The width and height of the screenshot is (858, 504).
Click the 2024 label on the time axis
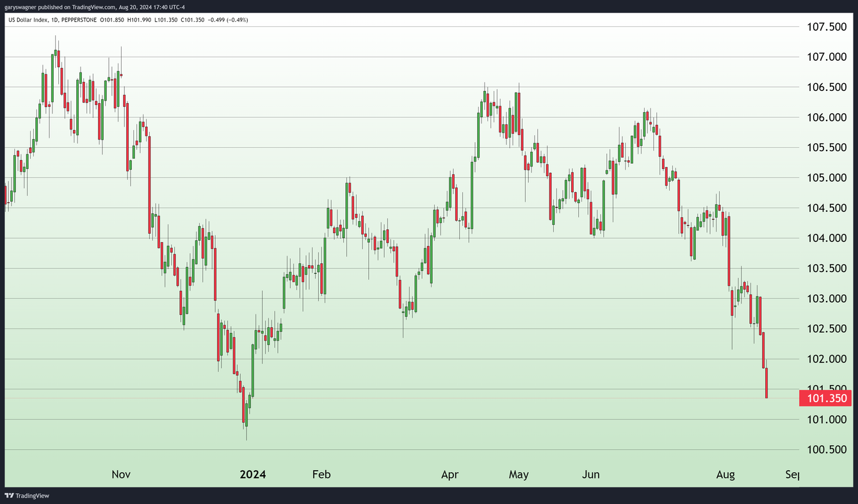(x=253, y=475)
